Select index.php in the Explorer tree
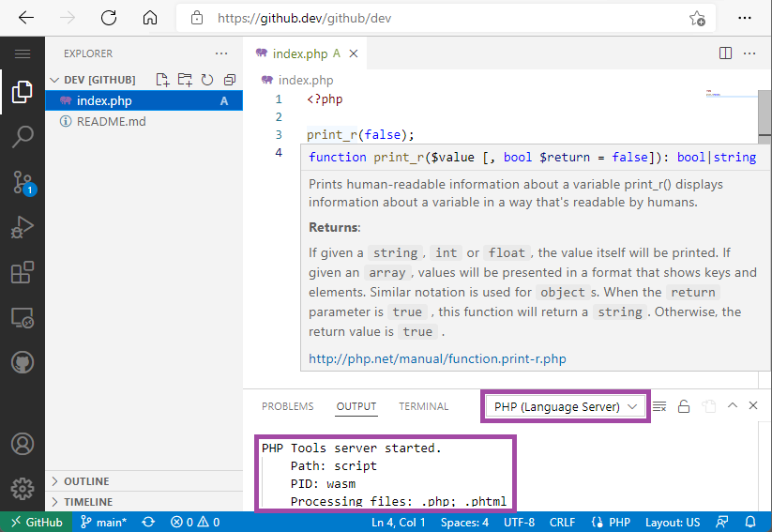The height and width of the screenshot is (532, 772). 144,101
